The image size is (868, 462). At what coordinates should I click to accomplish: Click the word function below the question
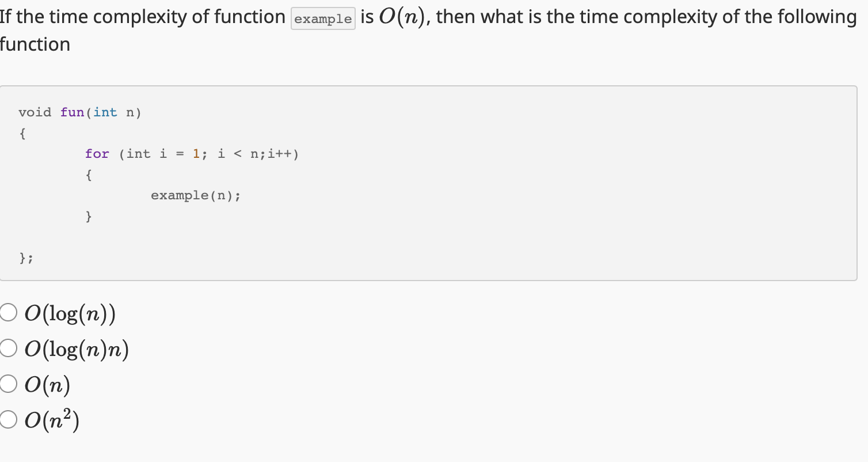click(36, 44)
